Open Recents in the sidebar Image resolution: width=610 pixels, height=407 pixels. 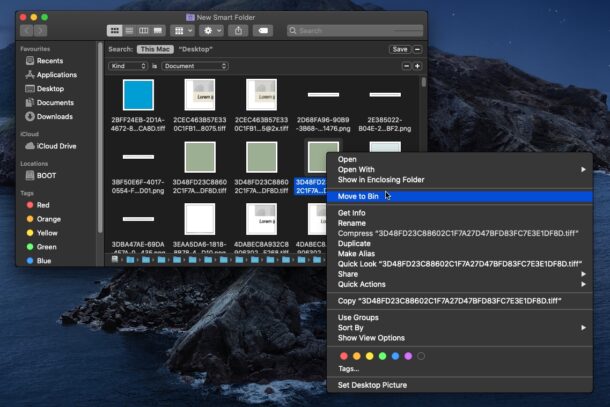point(49,61)
